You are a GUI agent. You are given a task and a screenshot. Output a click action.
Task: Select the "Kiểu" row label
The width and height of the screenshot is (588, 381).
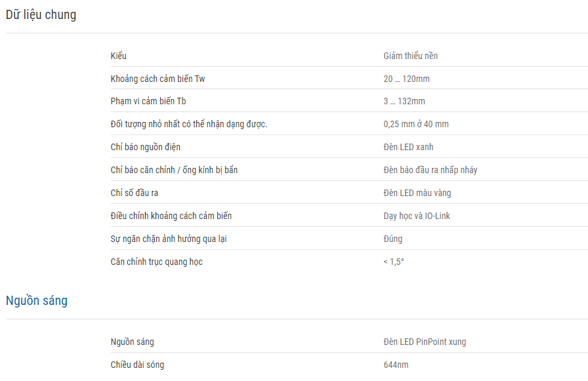coord(119,56)
